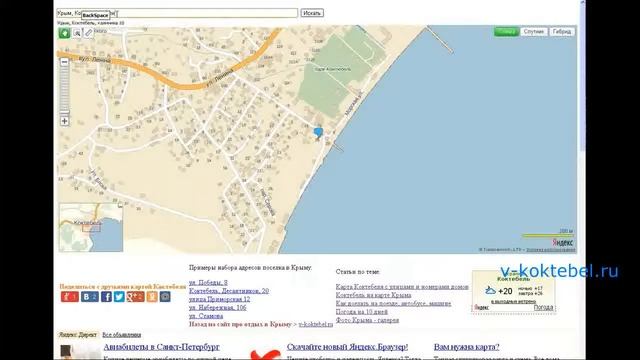Zoom out using the minus button
The width and height of the screenshot is (640, 360).
64,62
